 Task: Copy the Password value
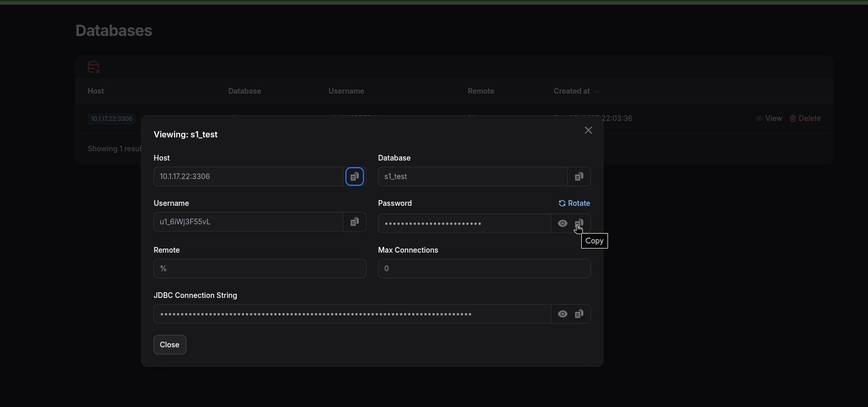click(x=579, y=223)
